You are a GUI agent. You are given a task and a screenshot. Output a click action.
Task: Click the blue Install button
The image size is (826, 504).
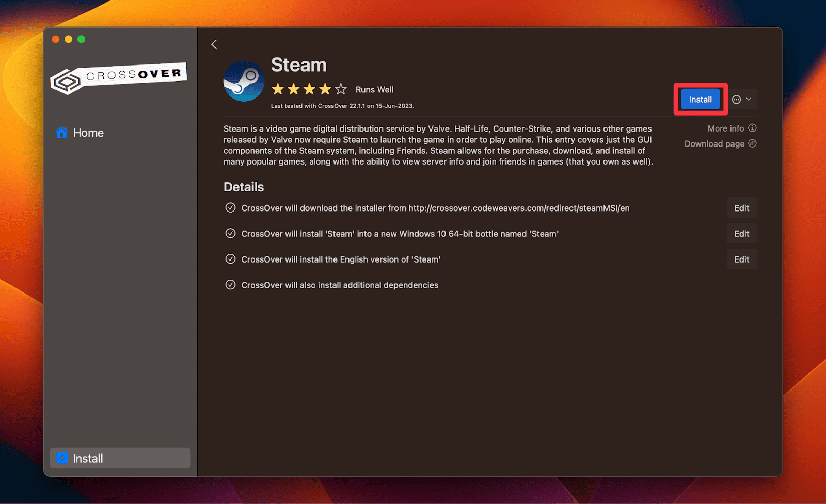(700, 100)
